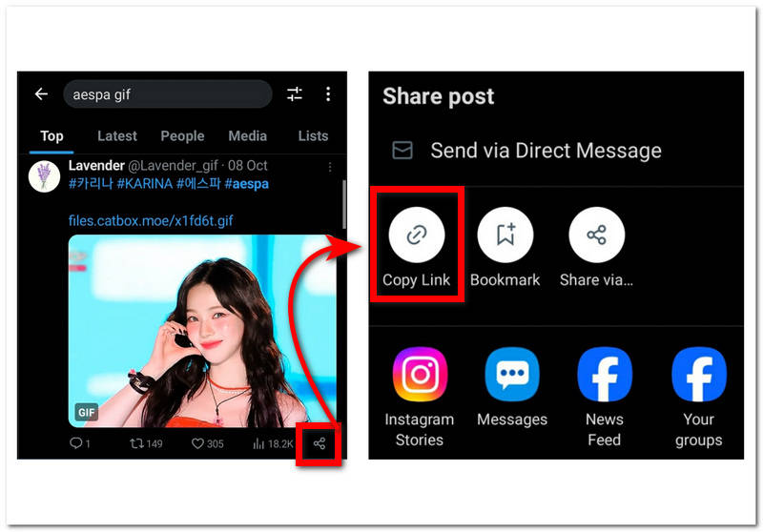Like the post with 305 likes
The height and width of the screenshot is (532, 763).
[x=207, y=443]
